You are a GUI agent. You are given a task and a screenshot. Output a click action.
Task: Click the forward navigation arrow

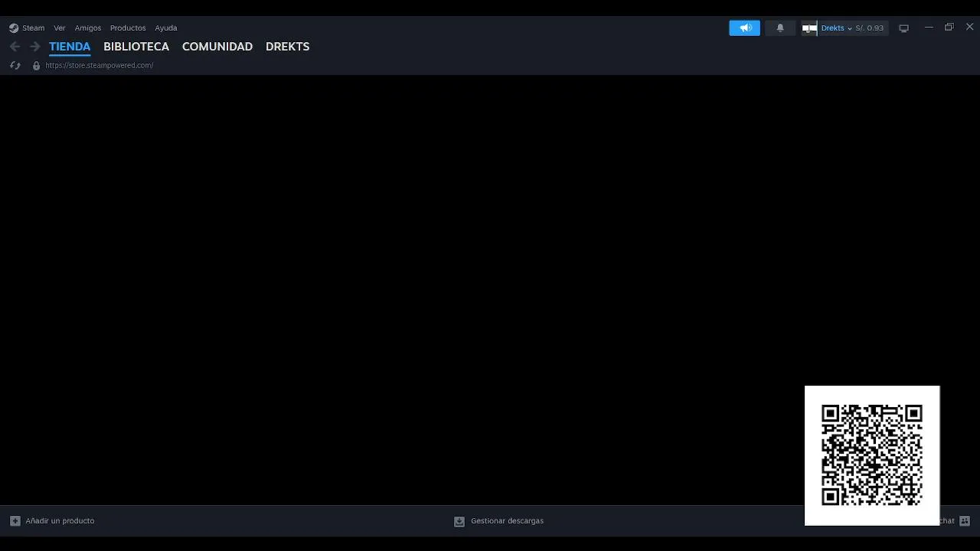click(34, 47)
